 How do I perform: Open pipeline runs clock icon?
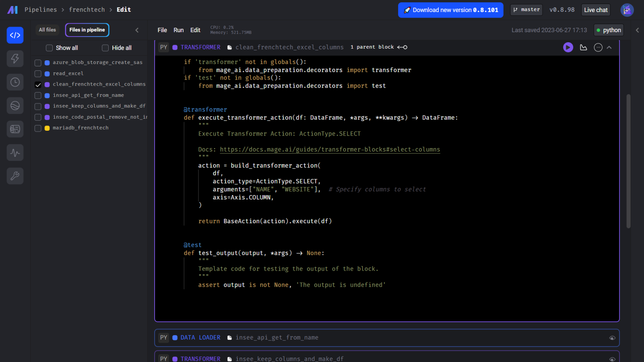(x=15, y=82)
